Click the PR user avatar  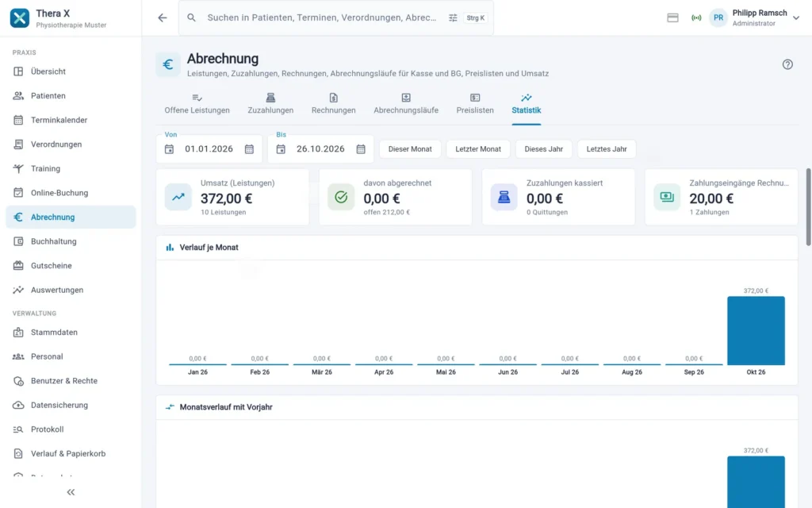point(718,17)
